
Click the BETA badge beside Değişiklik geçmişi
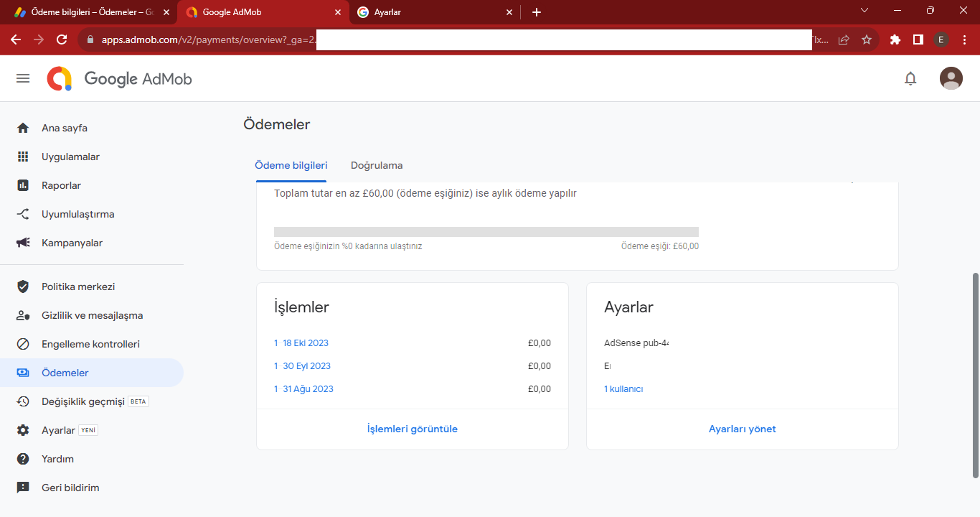point(138,401)
